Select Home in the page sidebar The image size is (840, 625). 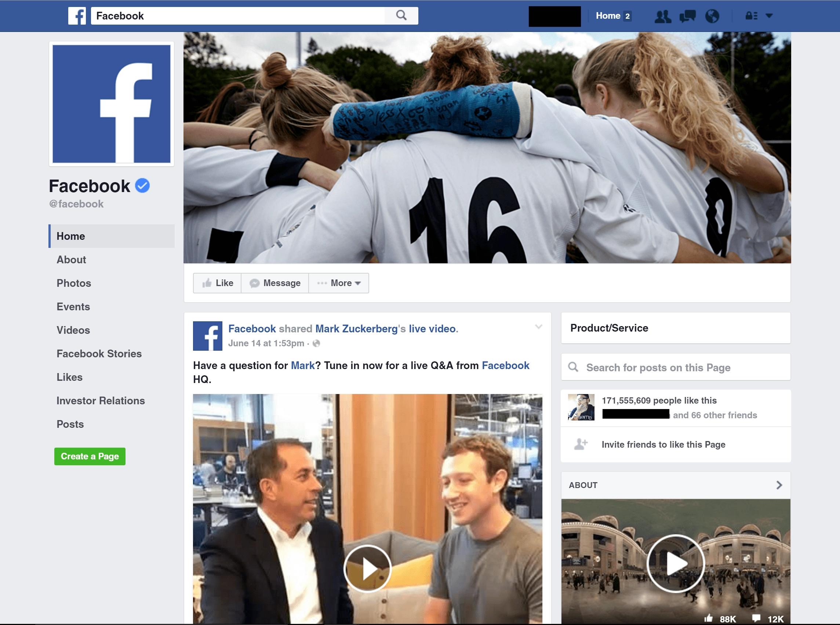coord(112,236)
